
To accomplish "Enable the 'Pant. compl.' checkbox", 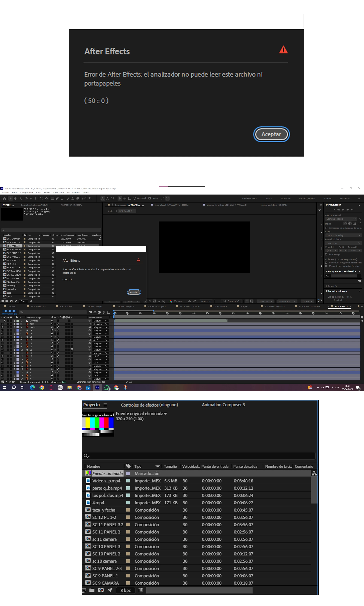I will point(326,254).
